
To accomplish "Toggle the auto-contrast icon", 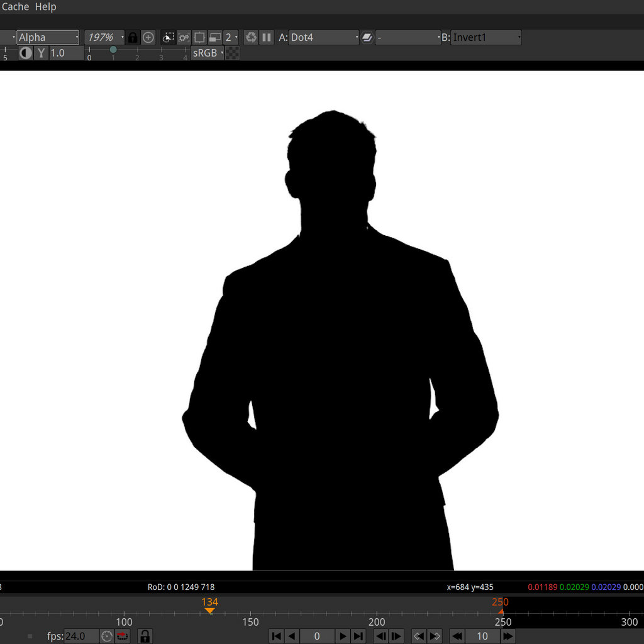I will pos(26,53).
